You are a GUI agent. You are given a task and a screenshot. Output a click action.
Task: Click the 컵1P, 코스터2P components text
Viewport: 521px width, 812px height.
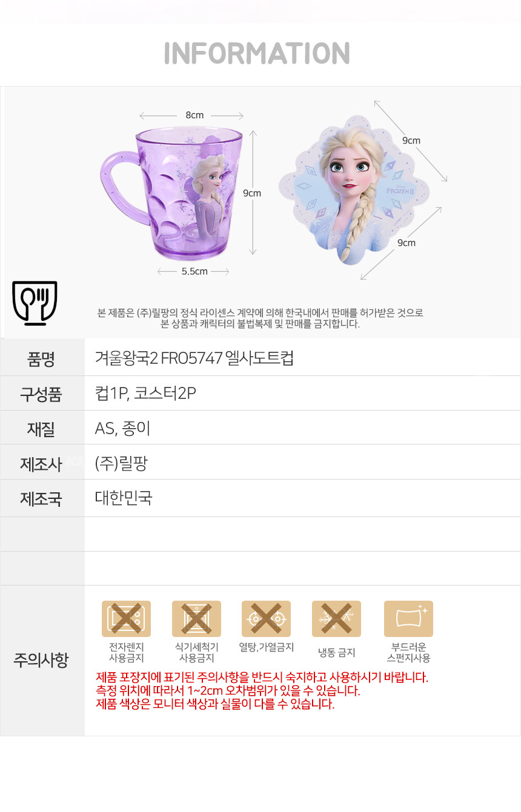[146, 393]
